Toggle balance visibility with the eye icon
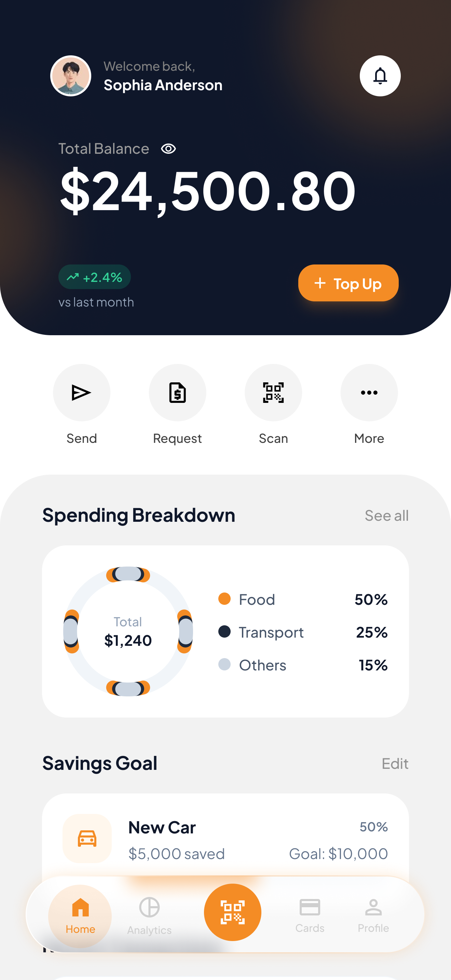 click(168, 149)
